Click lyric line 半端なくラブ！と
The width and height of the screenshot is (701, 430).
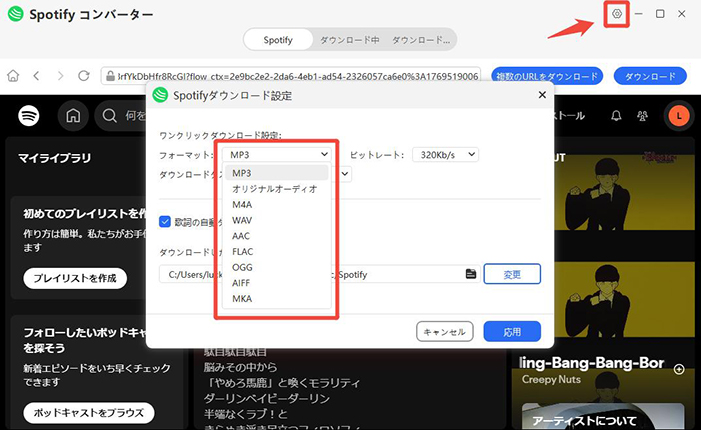[246, 414]
